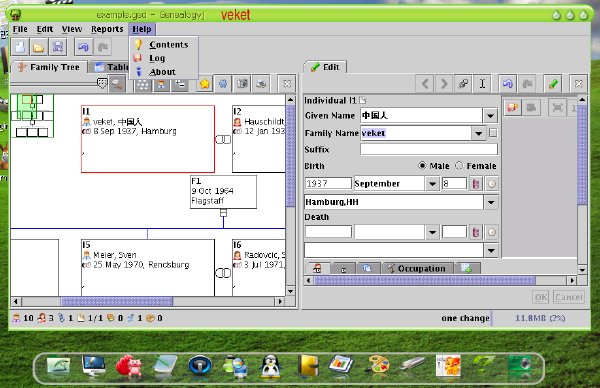600x388 pixels.
Task: Click the green pencil edit-mode icon
Action: tap(553, 83)
